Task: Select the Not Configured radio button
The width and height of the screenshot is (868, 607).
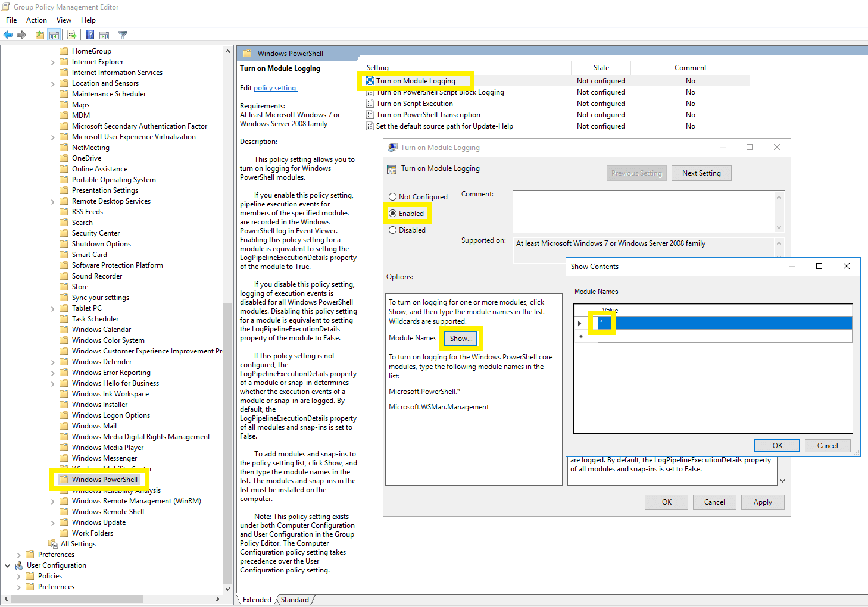Action: click(x=393, y=197)
